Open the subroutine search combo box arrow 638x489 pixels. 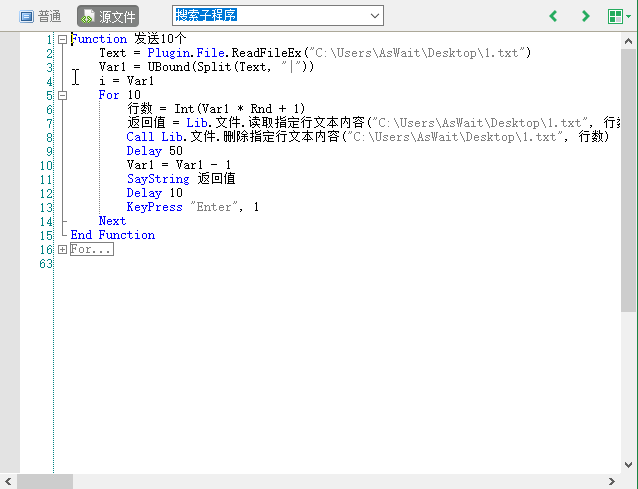click(x=374, y=15)
